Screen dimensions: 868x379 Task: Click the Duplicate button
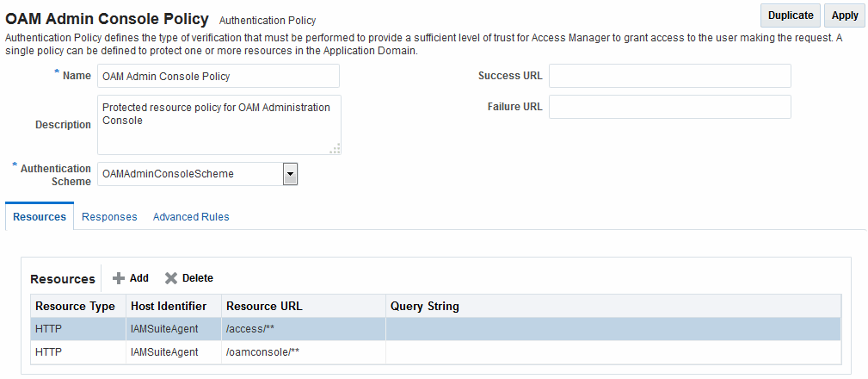(x=791, y=16)
